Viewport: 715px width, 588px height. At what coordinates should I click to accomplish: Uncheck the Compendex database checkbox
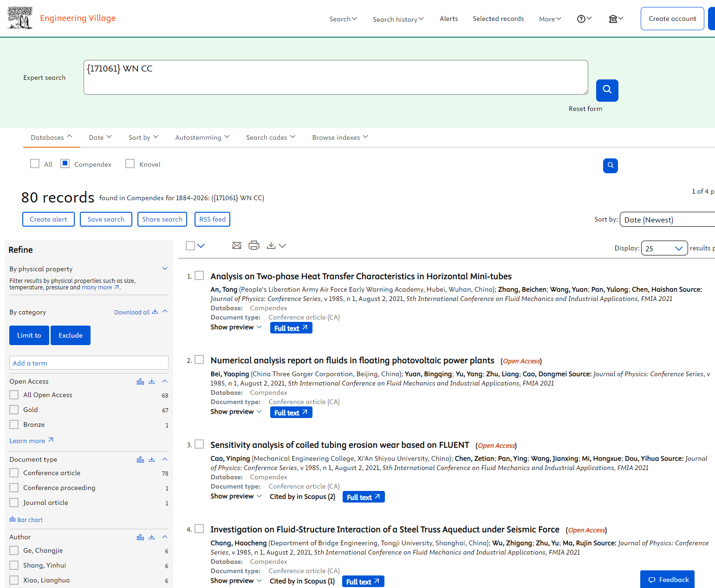pyautogui.click(x=65, y=163)
